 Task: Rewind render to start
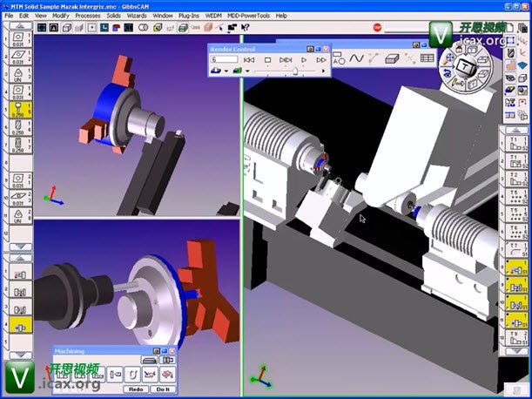coord(249,60)
